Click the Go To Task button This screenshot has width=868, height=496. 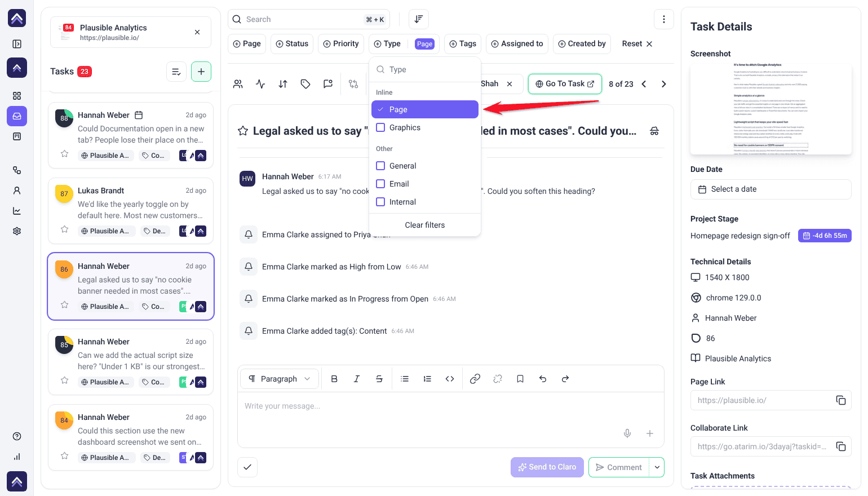tap(565, 84)
